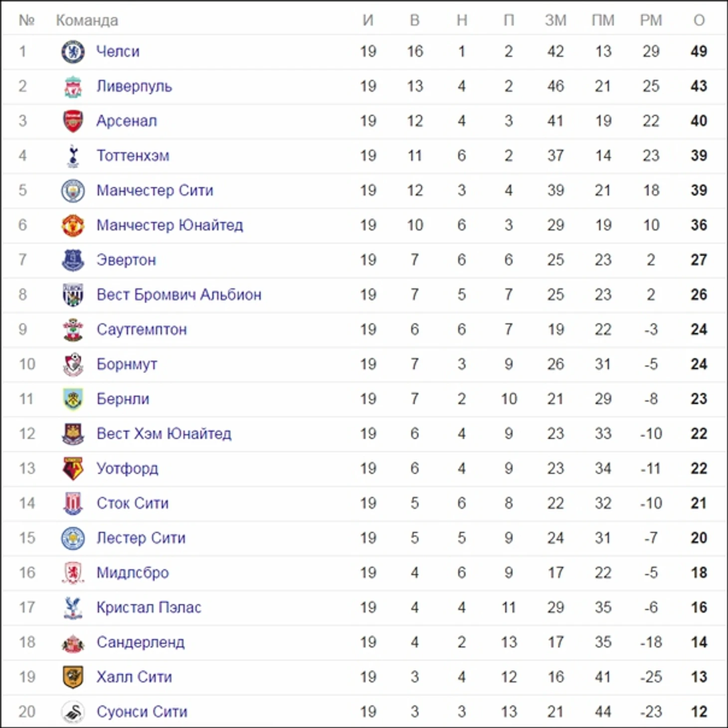
Task: Click the Hull City crest icon
Action: click(x=73, y=677)
